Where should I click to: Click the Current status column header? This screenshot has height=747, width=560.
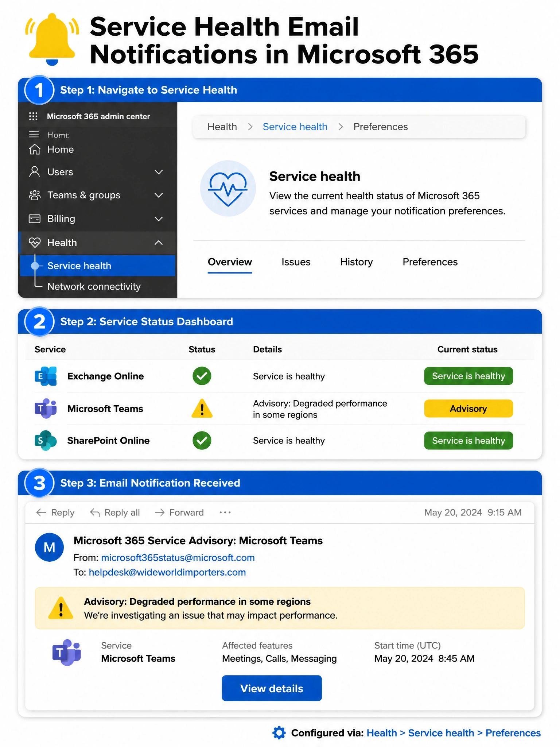point(467,349)
